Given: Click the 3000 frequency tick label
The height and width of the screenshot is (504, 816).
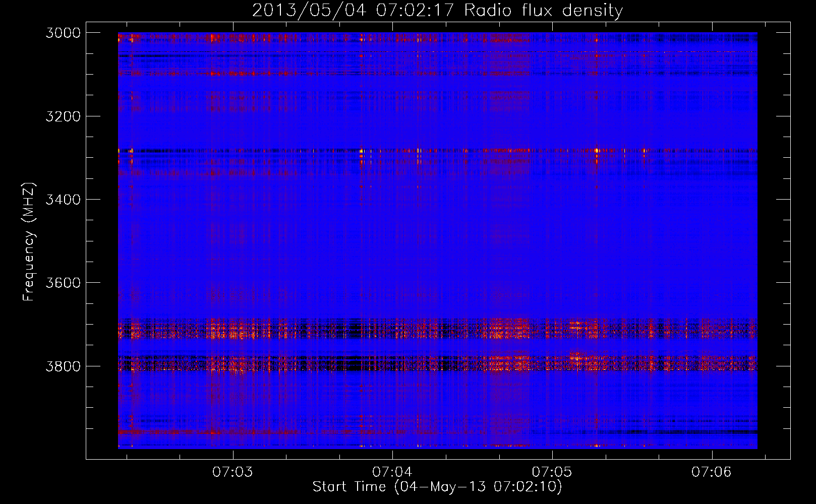Looking at the screenshot, I should (x=63, y=33).
